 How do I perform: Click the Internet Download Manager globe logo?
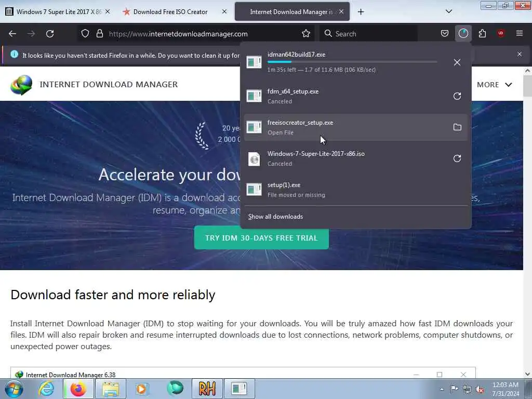click(21, 85)
